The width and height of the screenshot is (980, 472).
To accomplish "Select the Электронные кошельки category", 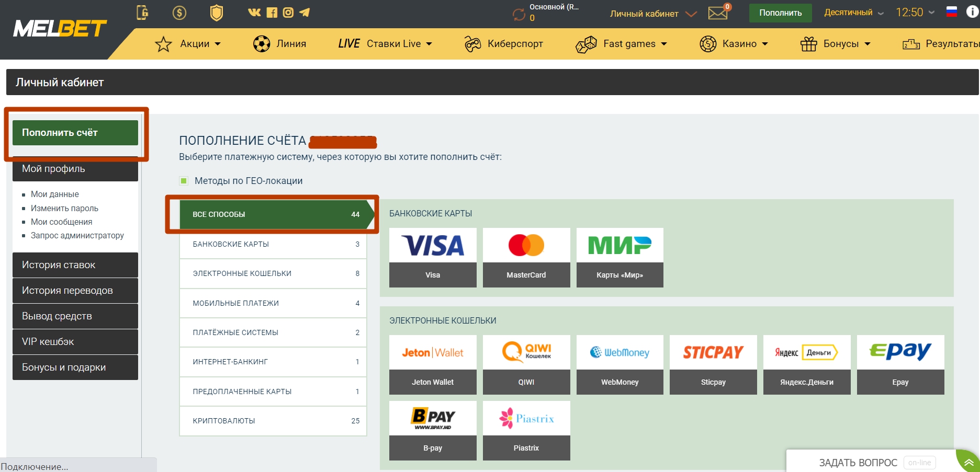I will 273,273.
